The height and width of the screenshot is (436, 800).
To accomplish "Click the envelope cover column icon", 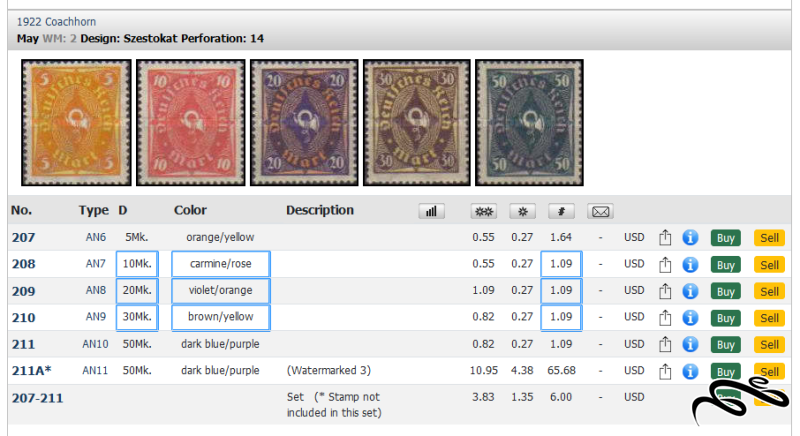I will [601, 211].
